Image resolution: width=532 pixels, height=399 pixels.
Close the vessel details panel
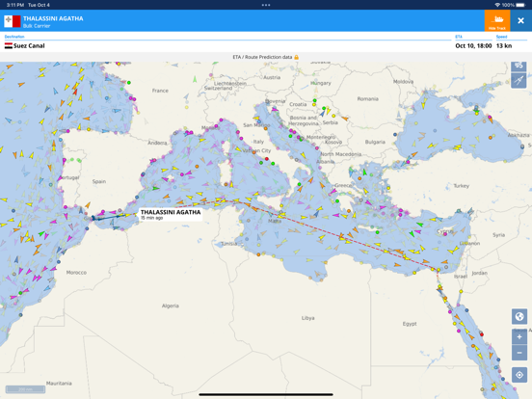tap(520, 20)
